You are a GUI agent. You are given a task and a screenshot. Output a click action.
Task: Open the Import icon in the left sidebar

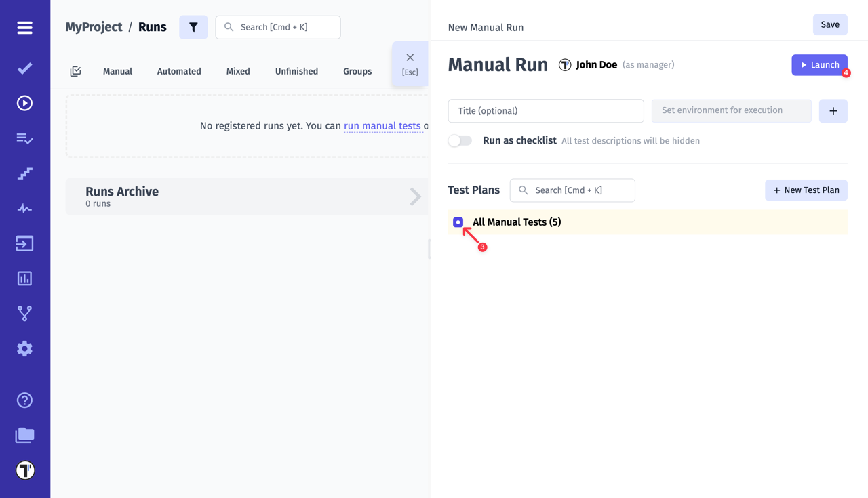(x=24, y=243)
